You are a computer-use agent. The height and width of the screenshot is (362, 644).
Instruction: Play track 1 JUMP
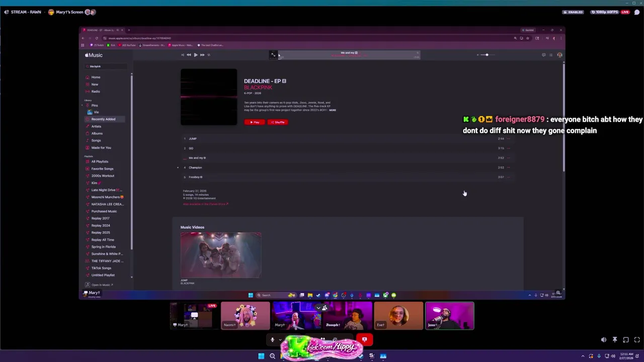[x=193, y=139]
